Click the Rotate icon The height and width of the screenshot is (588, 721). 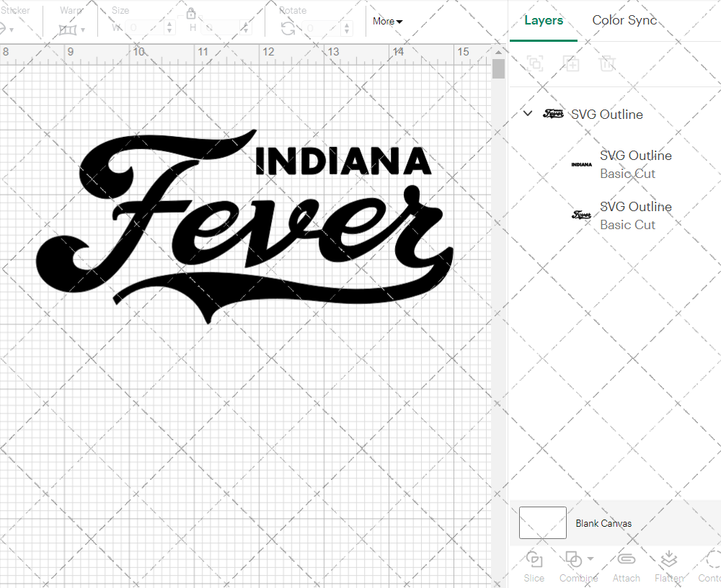point(287,27)
